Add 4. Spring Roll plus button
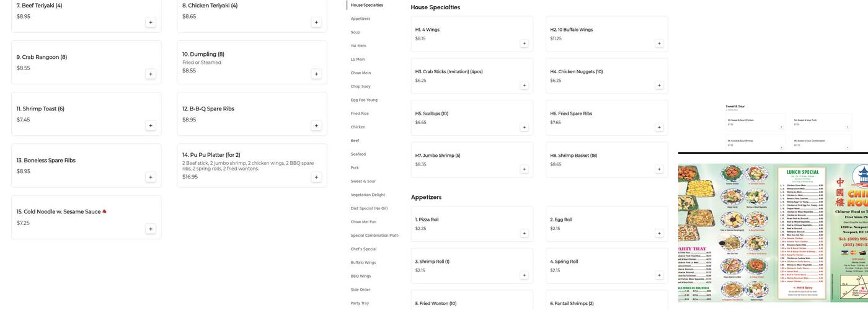Screen dimensions: 868x310 659,275
